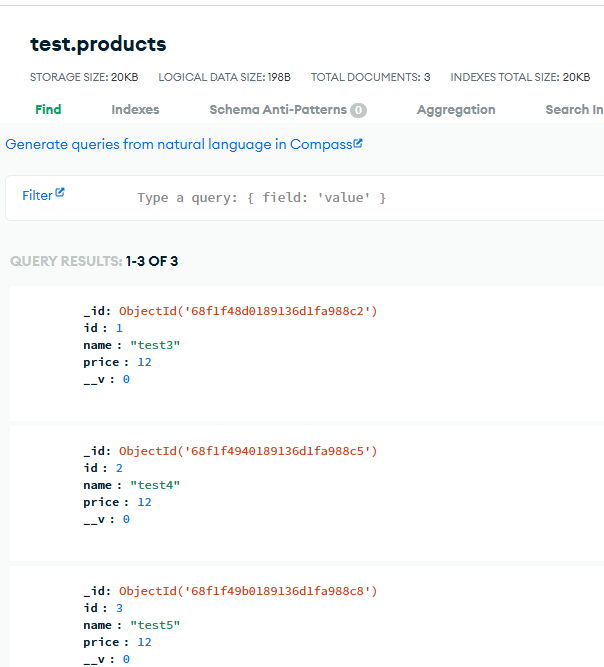Click the test.products collection title
This screenshot has width=604, height=667.
pos(98,44)
